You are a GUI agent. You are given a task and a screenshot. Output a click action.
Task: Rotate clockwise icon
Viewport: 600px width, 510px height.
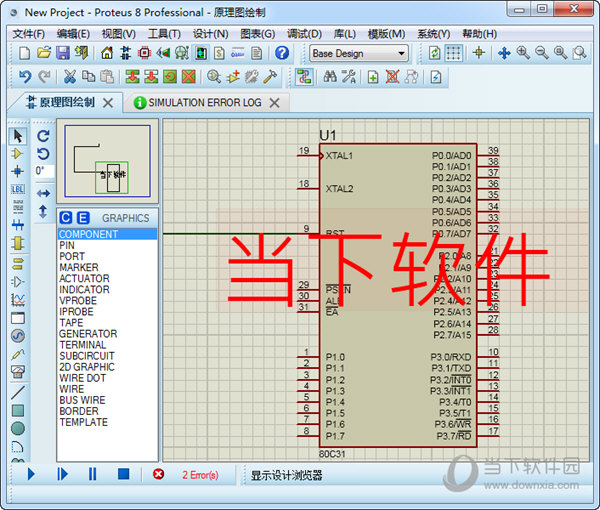(x=43, y=136)
